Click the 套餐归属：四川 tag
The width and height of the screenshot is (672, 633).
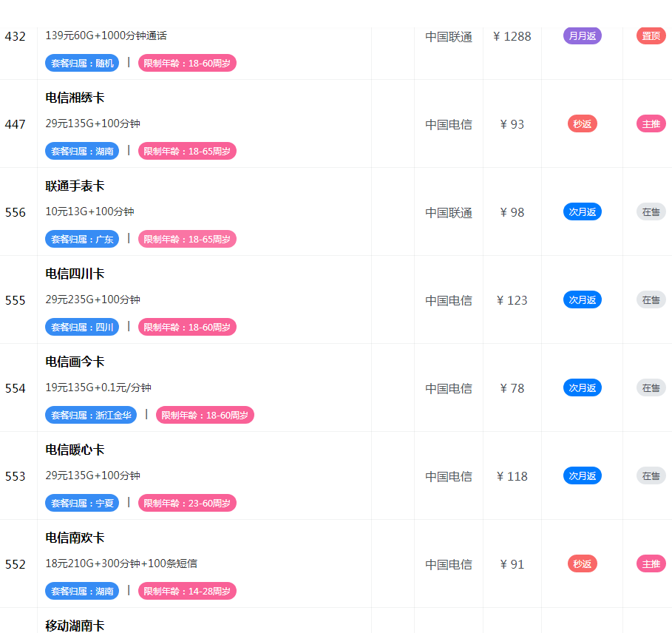pyautogui.click(x=82, y=327)
